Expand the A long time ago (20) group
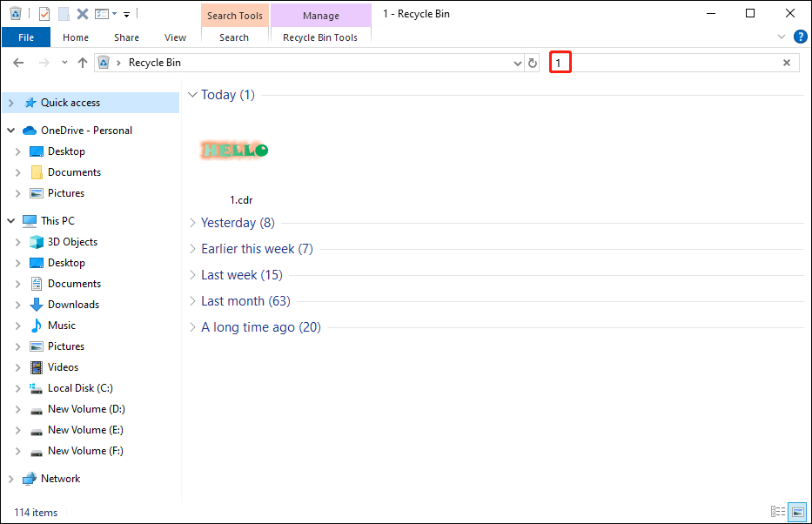The image size is (812, 524). click(192, 327)
